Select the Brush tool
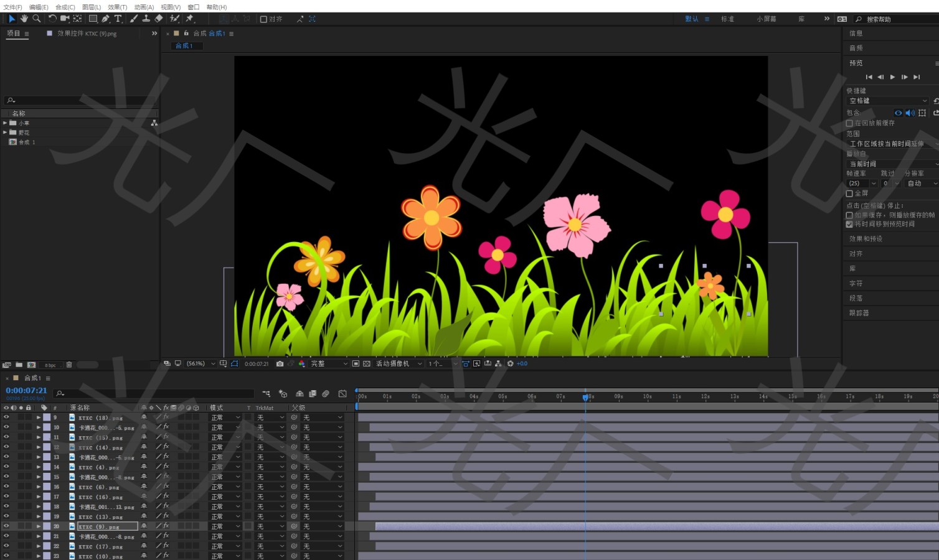Screen dimensions: 939x560 click(x=134, y=19)
